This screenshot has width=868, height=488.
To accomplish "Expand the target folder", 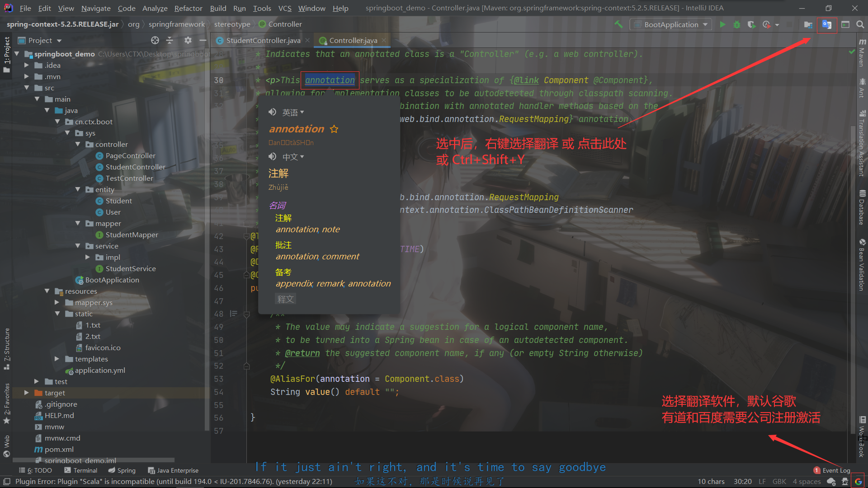I will click(27, 393).
